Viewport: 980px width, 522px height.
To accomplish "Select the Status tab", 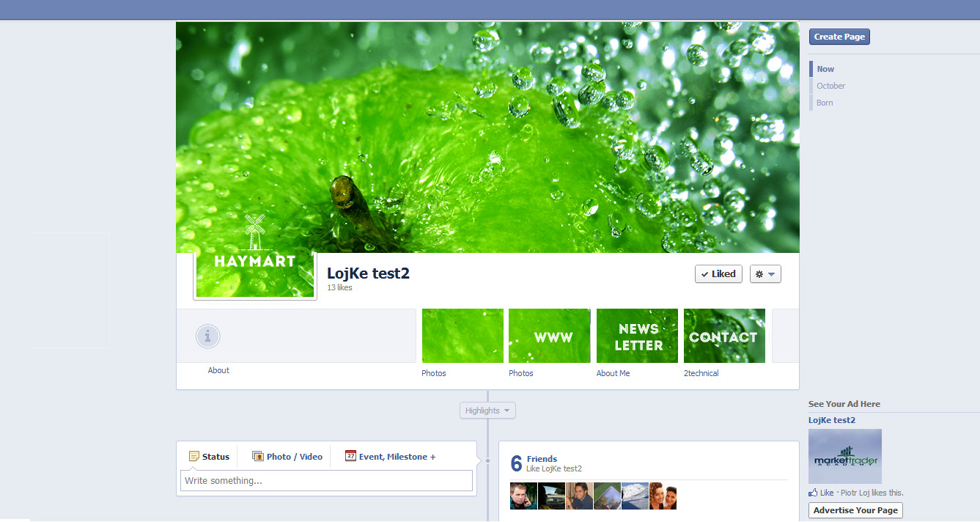I will point(209,456).
